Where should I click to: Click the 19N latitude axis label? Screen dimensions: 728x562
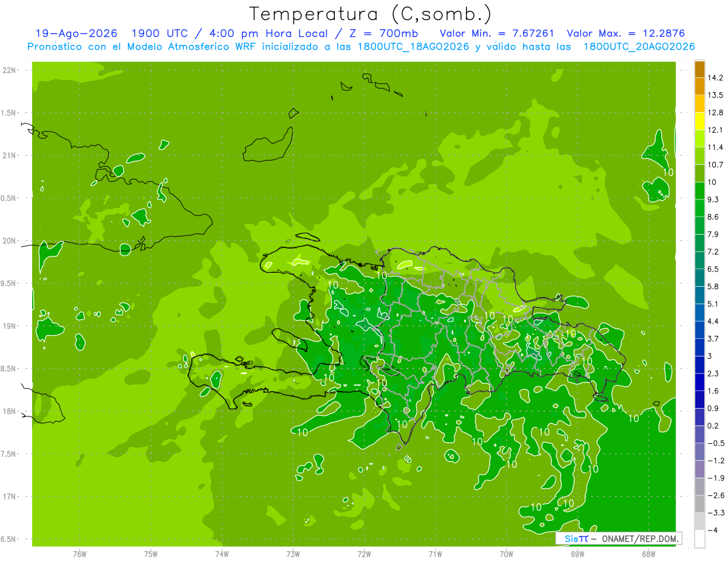(9, 326)
